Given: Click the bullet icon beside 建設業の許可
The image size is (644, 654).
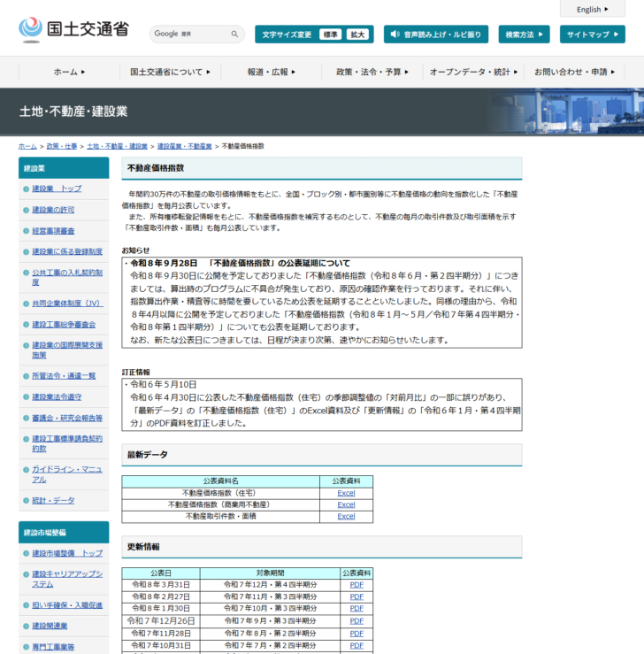Looking at the screenshot, I should (26, 211).
